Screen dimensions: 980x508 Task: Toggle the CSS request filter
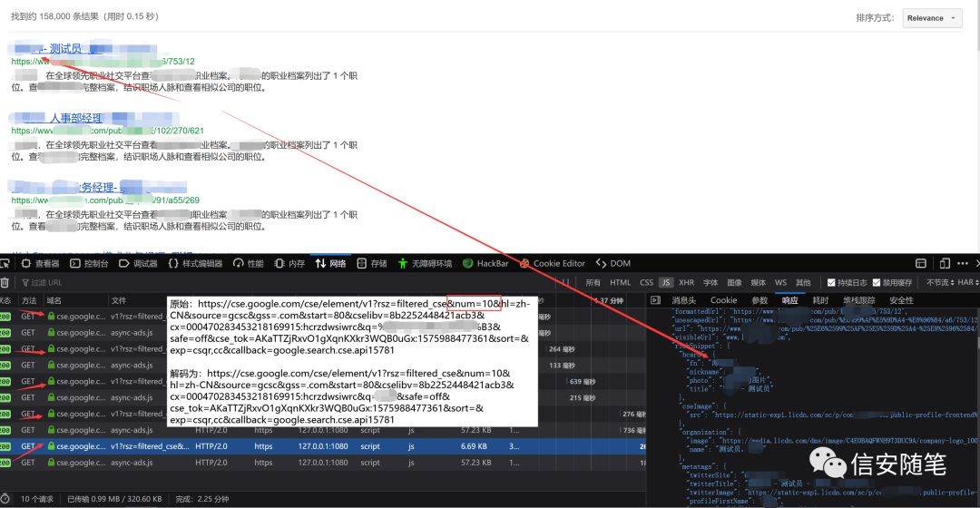coord(646,282)
